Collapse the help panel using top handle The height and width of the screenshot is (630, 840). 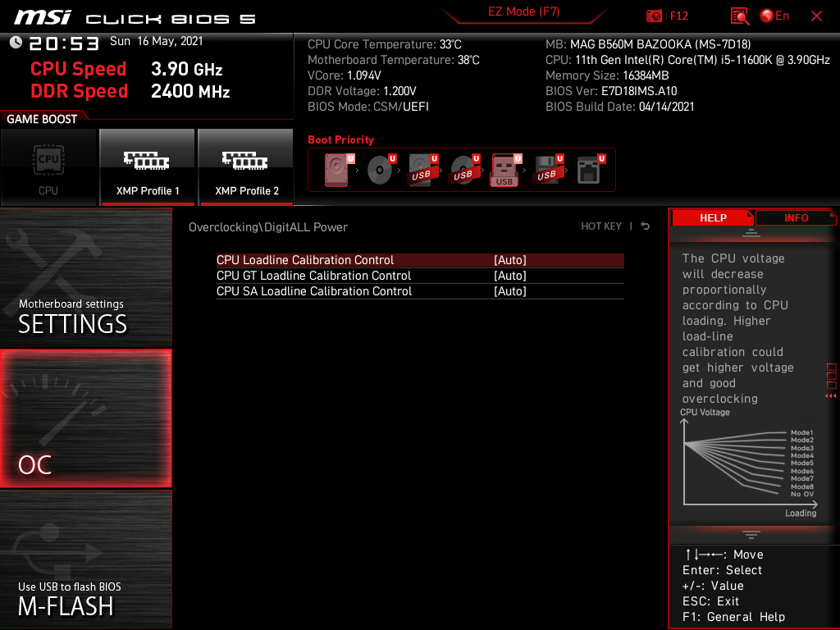click(x=751, y=232)
